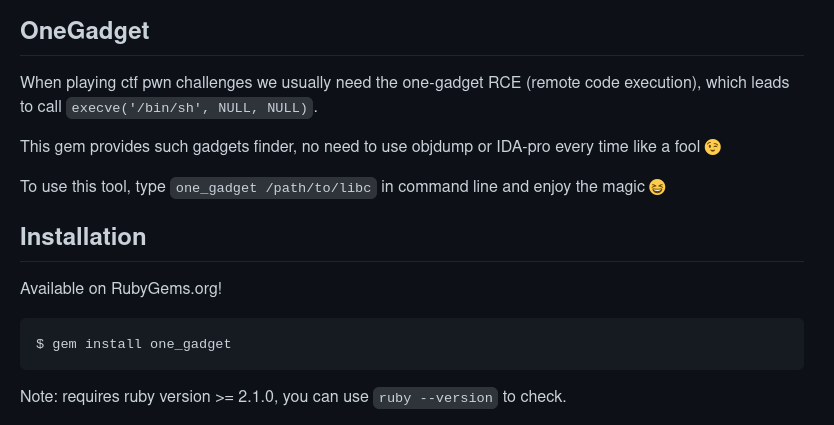Viewport: 834px width, 425px height.
Task: Click the 'IDA-pro' text
Action: pos(523,147)
